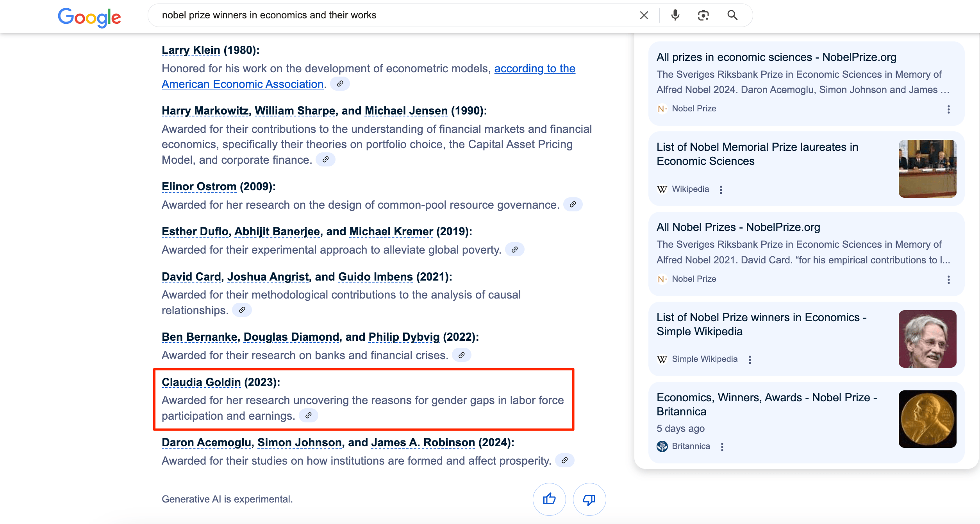980x524 pixels.
Task: Open the Daron Acemoglu link
Action: click(x=206, y=443)
